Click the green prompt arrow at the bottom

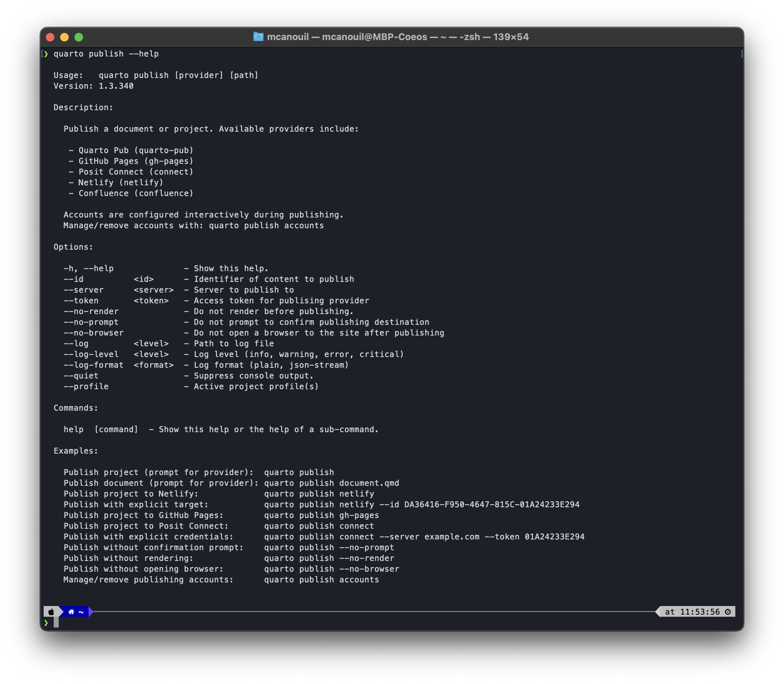click(46, 623)
